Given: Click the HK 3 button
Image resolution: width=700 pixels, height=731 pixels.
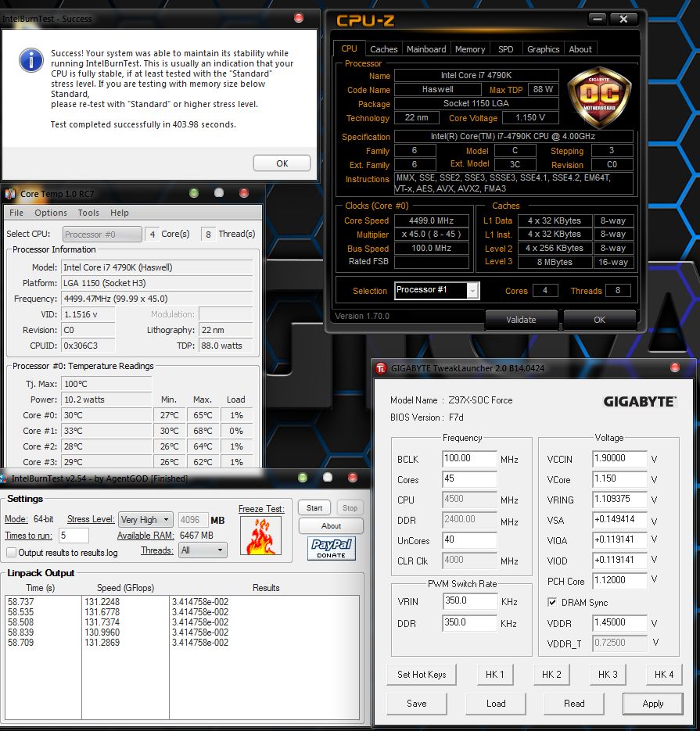Looking at the screenshot, I should pyautogui.click(x=608, y=675).
